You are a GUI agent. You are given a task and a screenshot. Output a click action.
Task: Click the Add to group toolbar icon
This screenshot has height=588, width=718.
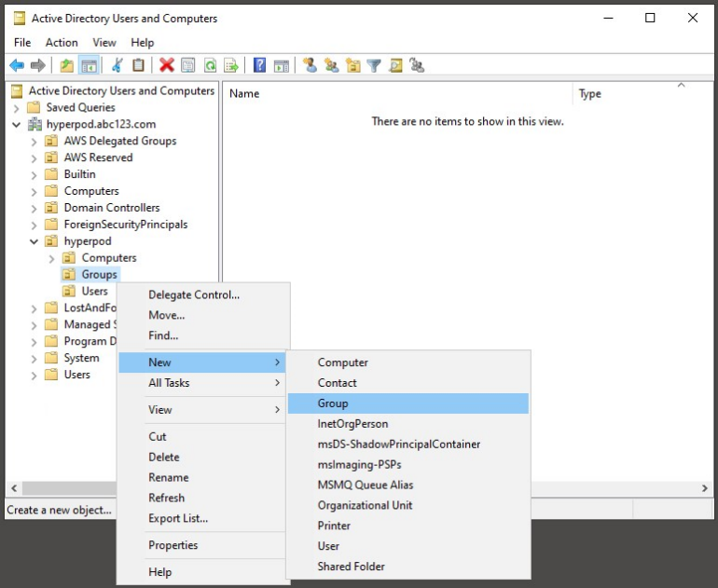click(417, 65)
